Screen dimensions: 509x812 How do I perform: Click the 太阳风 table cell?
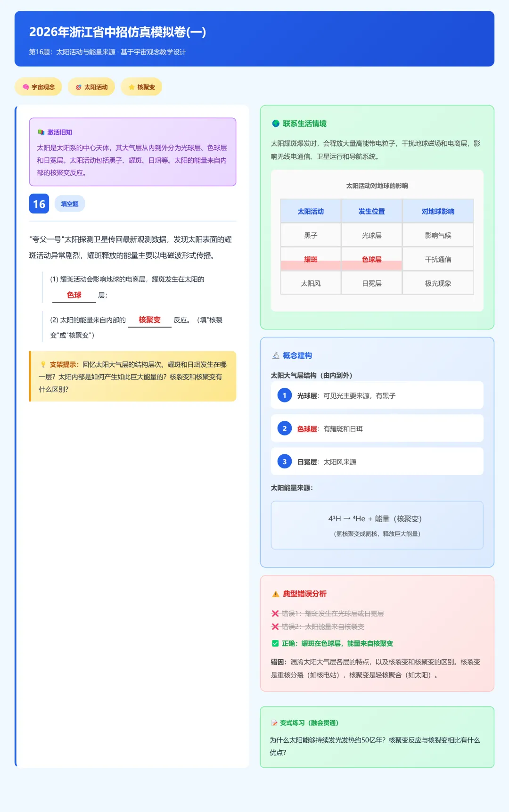(x=311, y=283)
